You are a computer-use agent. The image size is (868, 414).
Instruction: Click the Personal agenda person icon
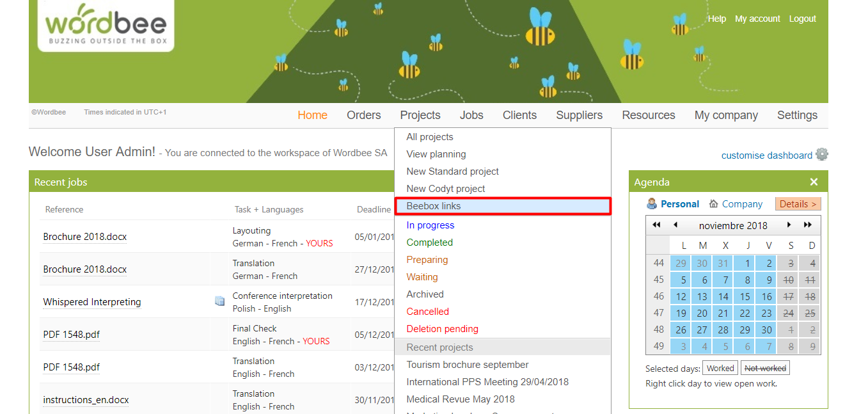652,204
